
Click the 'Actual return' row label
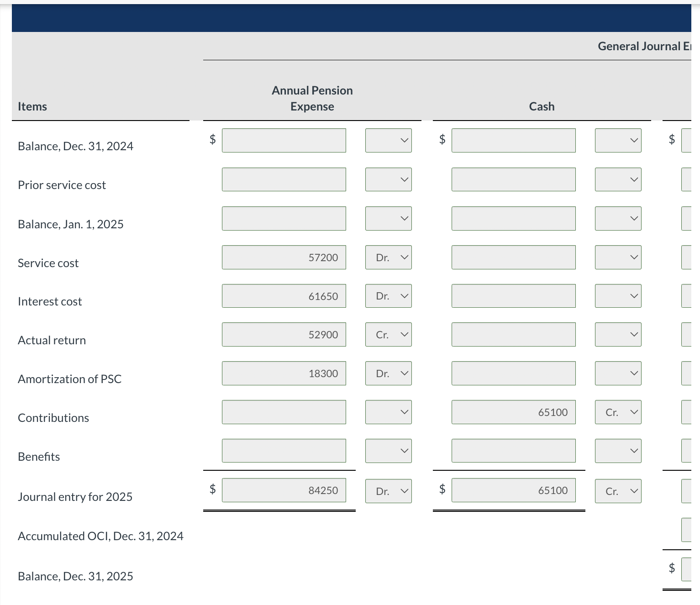pyautogui.click(x=52, y=340)
